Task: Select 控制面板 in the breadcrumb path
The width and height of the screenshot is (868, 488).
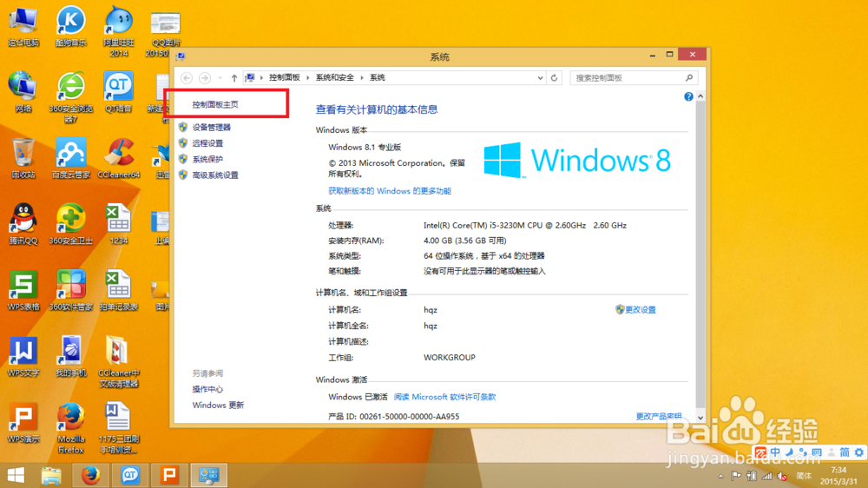Action: tap(284, 78)
